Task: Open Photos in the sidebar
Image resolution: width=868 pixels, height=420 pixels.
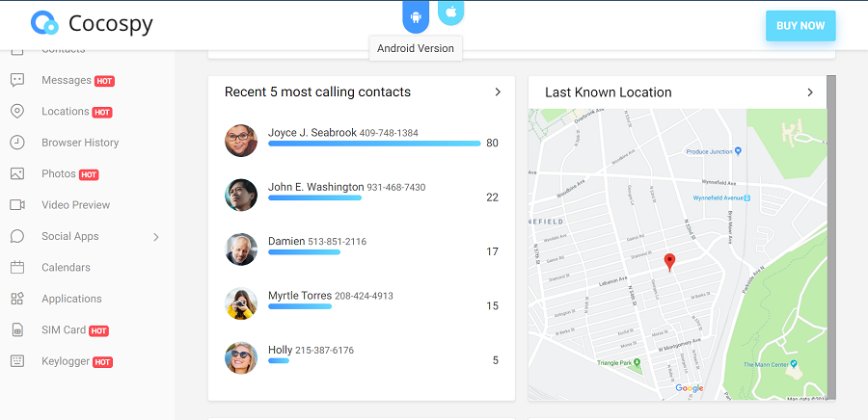Action: point(59,173)
